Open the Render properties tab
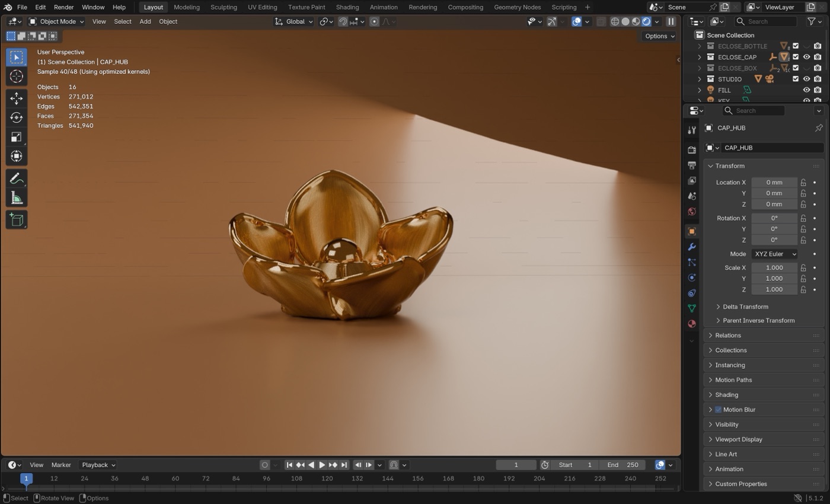The height and width of the screenshot is (504, 830). pos(691,149)
